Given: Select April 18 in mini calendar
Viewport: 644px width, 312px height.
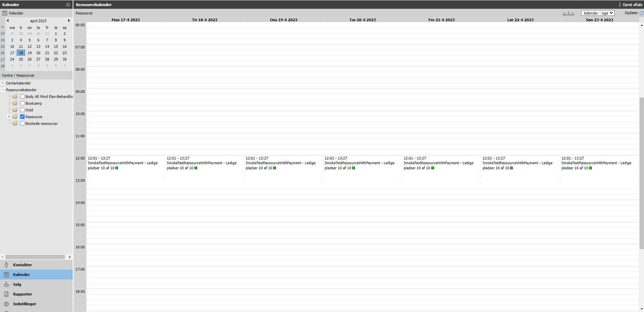Looking at the screenshot, I should coord(21,53).
